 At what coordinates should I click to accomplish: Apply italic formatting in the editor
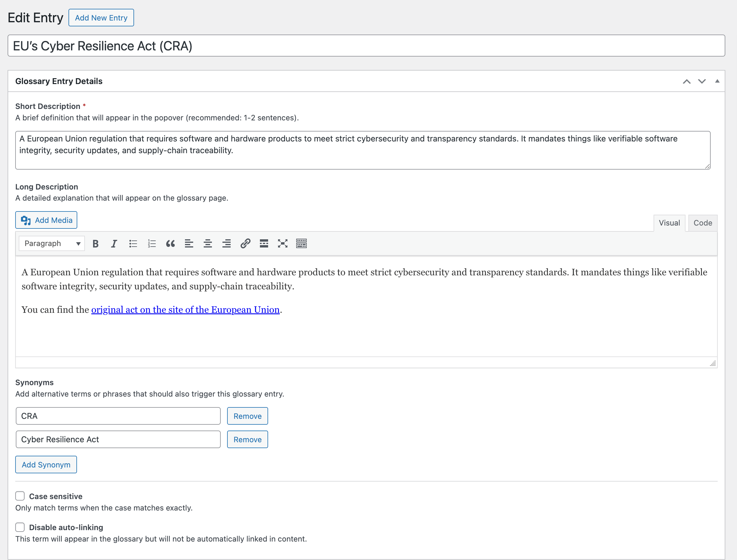coord(114,244)
